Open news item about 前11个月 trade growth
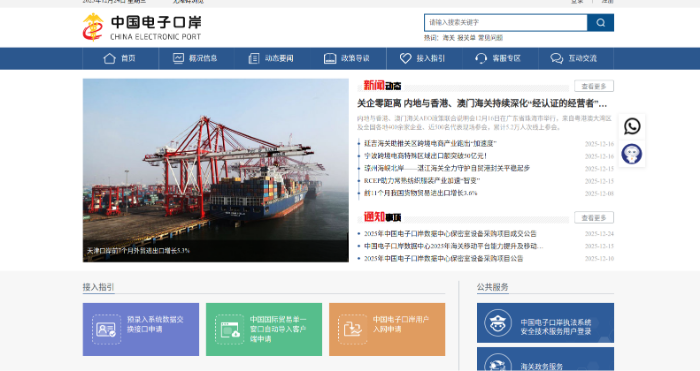 pos(420,193)
